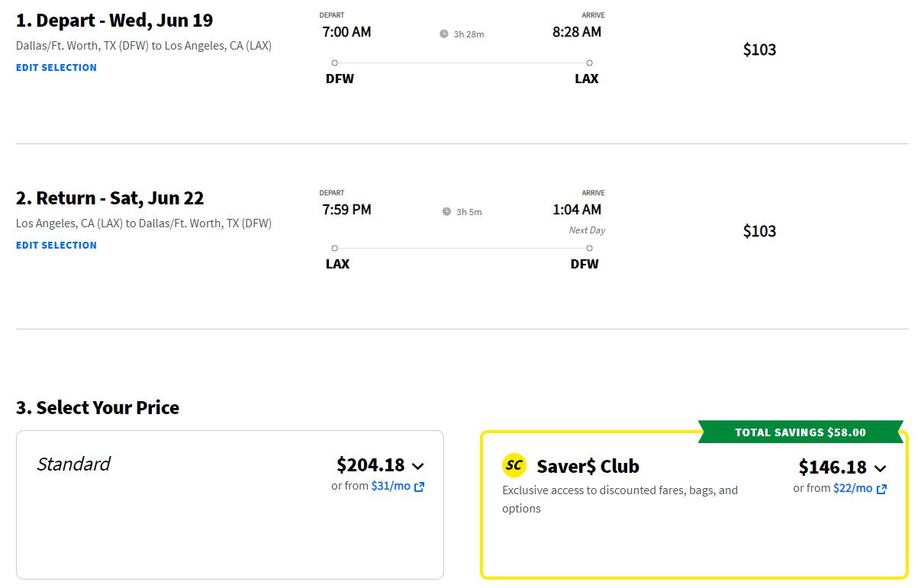Click the DFW arrival dot on return route line
Image resolution: width=921 pixels, height=588 pixels.
tap(589, 248)
